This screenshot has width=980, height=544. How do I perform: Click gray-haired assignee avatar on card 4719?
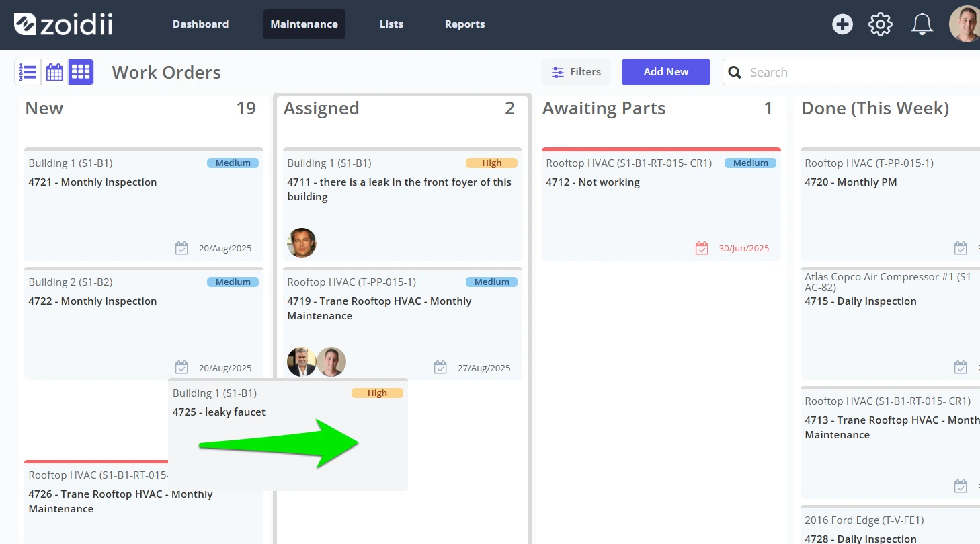click(x=302, y=362)
